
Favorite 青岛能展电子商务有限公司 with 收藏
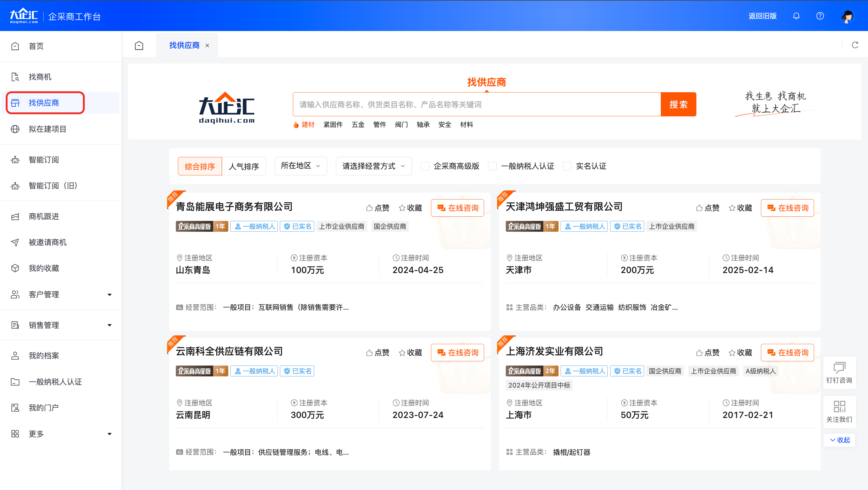[410, 208]
